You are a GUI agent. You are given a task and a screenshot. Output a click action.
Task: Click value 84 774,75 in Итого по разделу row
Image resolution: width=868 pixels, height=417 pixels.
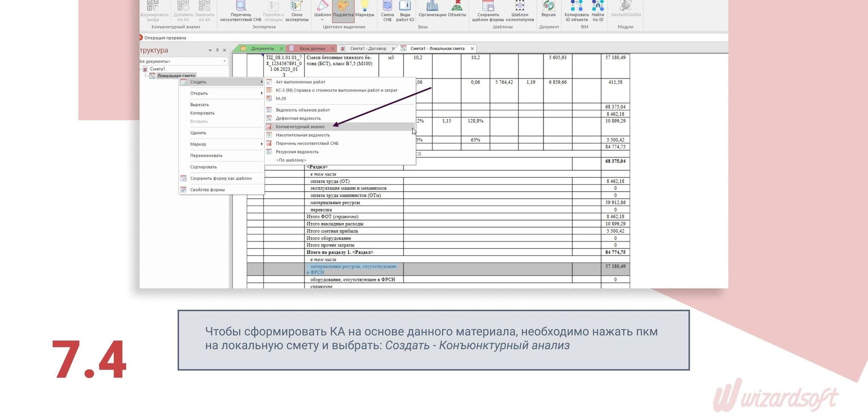coord(615,252)
